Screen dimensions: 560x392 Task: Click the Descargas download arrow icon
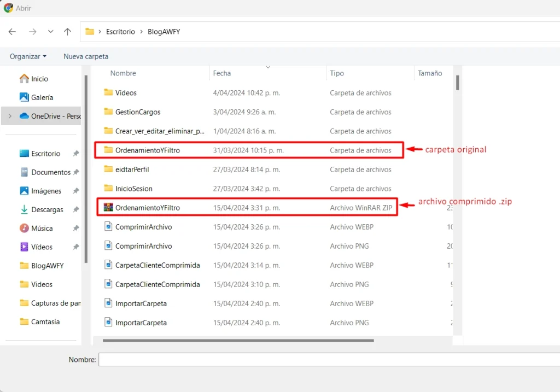[24, 209]
